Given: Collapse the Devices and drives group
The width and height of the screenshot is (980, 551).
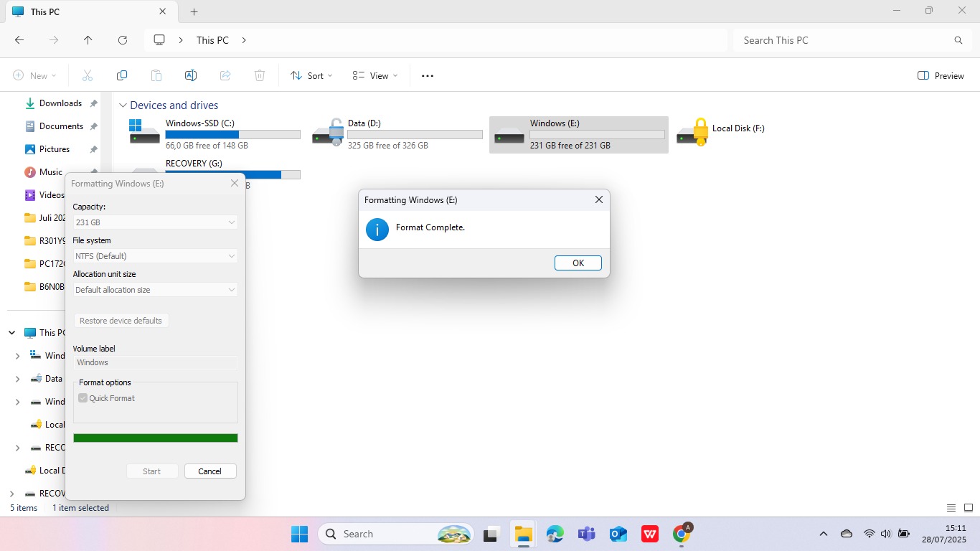Looking at the screenshot, I should [123, 105].
